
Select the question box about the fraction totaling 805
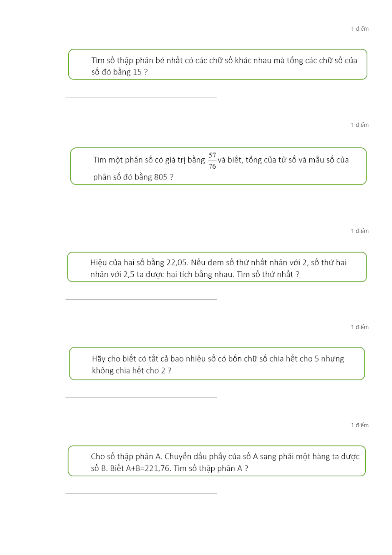(x=219, y=166)
